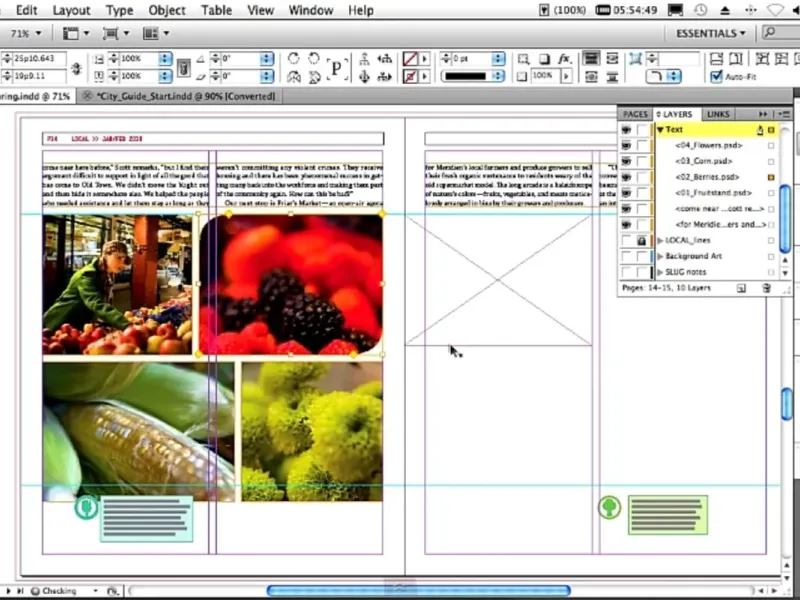Open the ESSENTIALS workspace dropdown
Screen dimensions: 800x600
[711, 34]
